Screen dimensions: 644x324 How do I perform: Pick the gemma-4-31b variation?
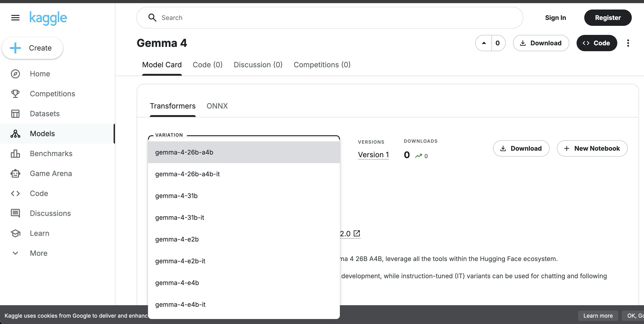(x=244, y=196)
